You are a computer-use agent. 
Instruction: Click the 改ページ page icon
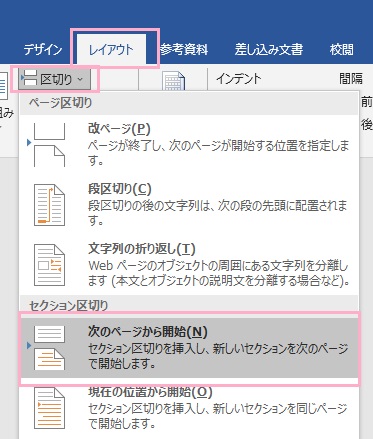tap(49, 145)
